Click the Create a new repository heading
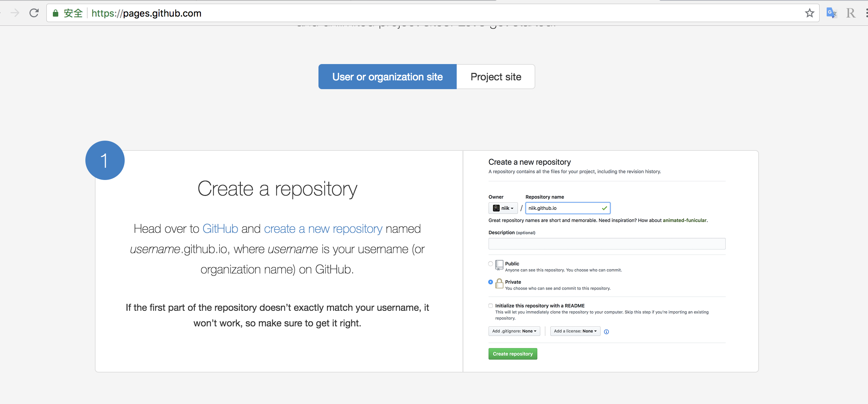The image size is (868, 404). [530, 162]
